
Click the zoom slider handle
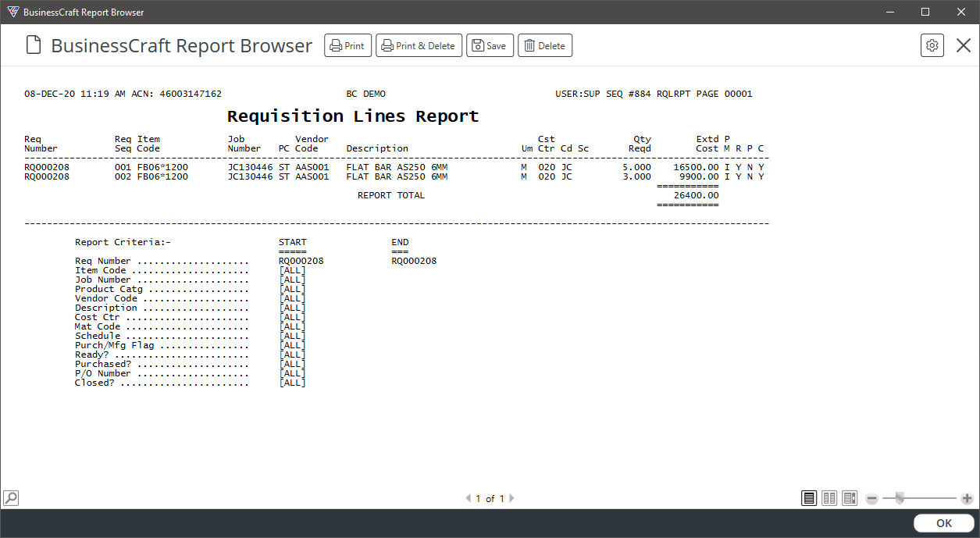pyautogui.click(x=900, y=498)
